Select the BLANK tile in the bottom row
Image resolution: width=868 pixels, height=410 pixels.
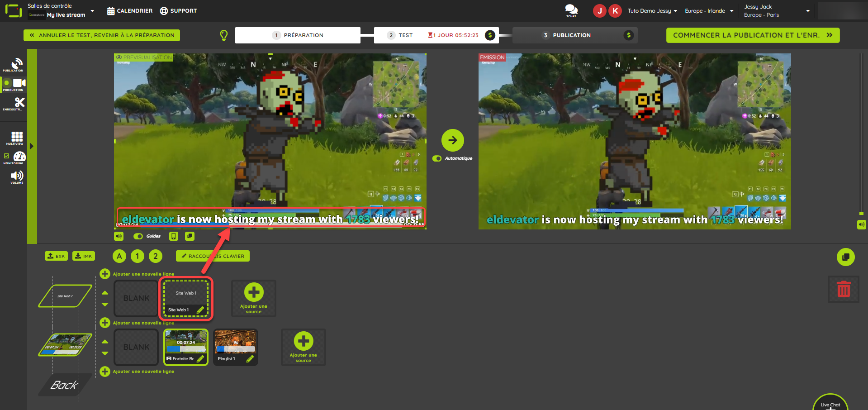[136, 347]
